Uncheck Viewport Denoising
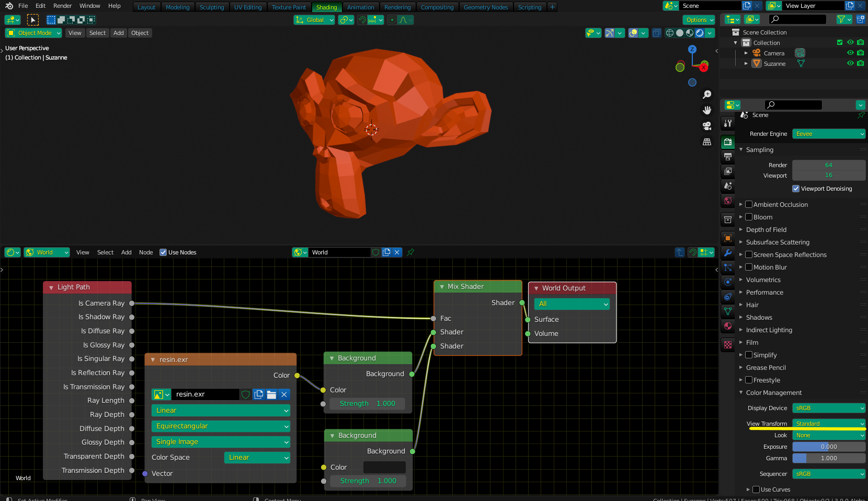868x501 pixels. [796, 189]
